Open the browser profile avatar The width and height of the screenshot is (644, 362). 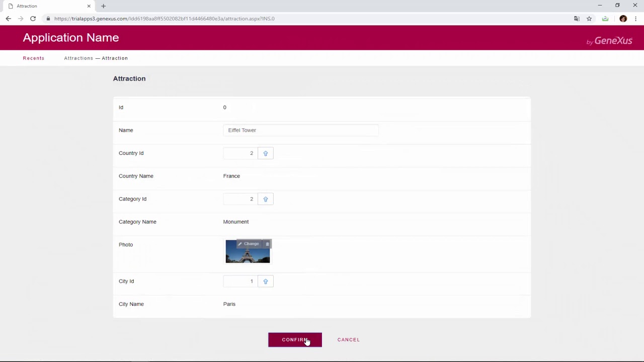[623, 19]
